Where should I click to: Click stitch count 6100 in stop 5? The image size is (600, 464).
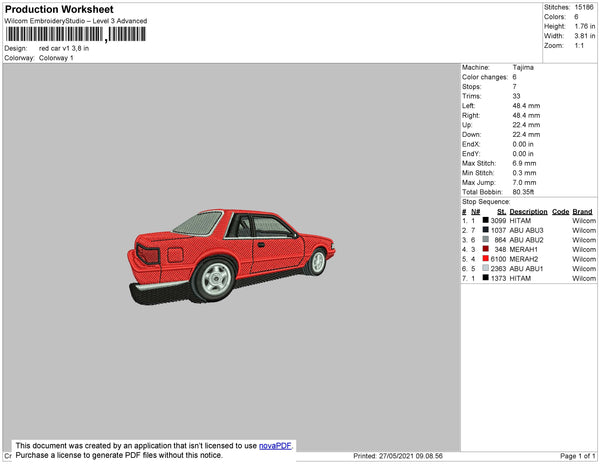pos(498,259)
